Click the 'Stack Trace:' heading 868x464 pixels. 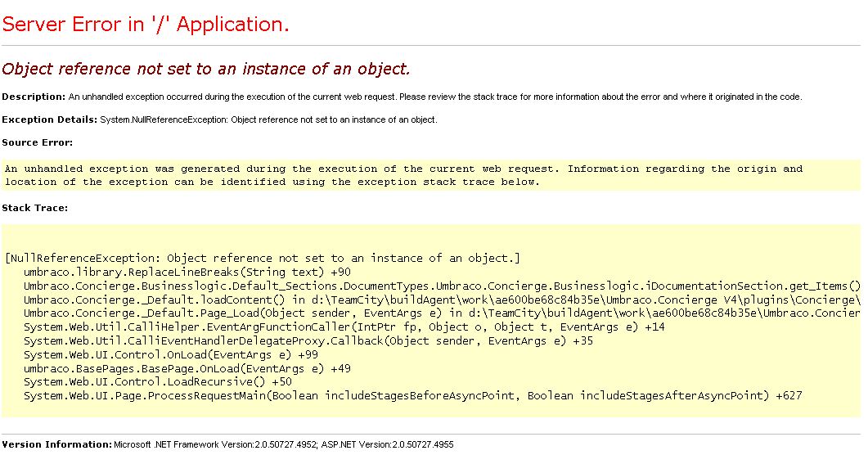tap(35, 208)
